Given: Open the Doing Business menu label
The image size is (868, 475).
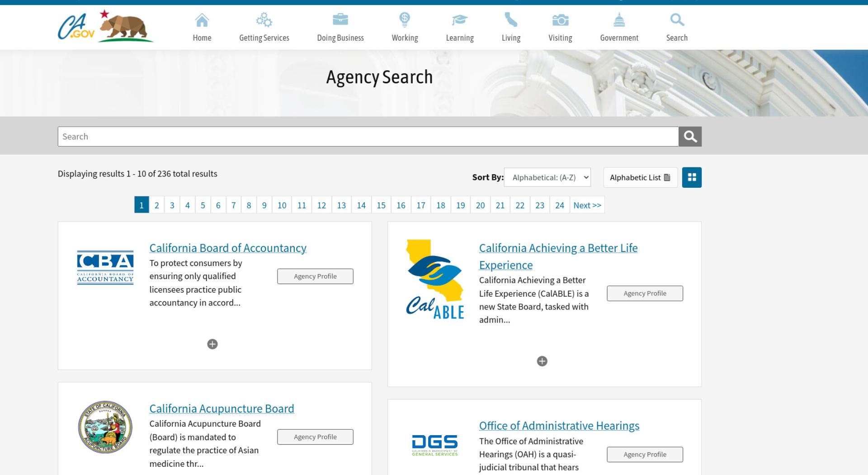Looking at the screenshot, I should pos(340,38).
